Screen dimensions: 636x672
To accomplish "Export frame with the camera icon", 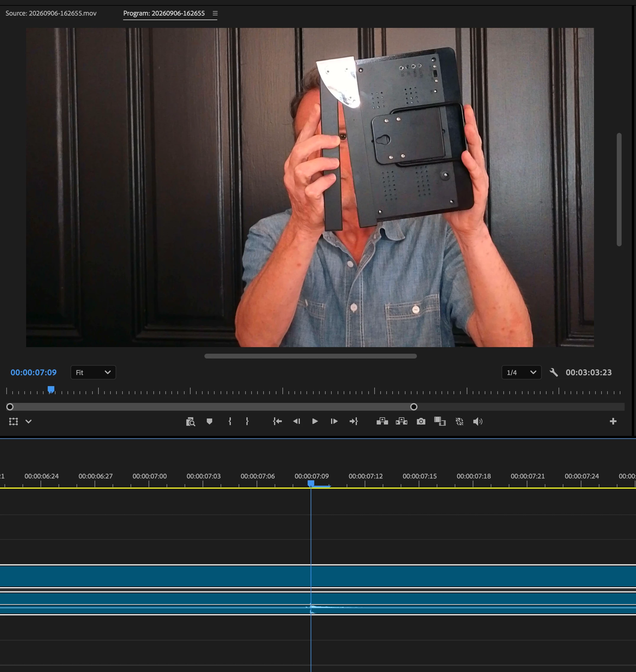I will click(421, 421).
